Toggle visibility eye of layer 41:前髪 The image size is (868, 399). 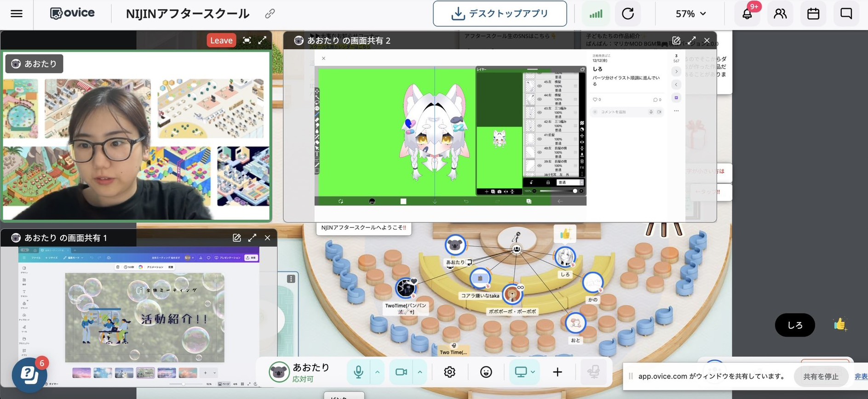point(540,138)
